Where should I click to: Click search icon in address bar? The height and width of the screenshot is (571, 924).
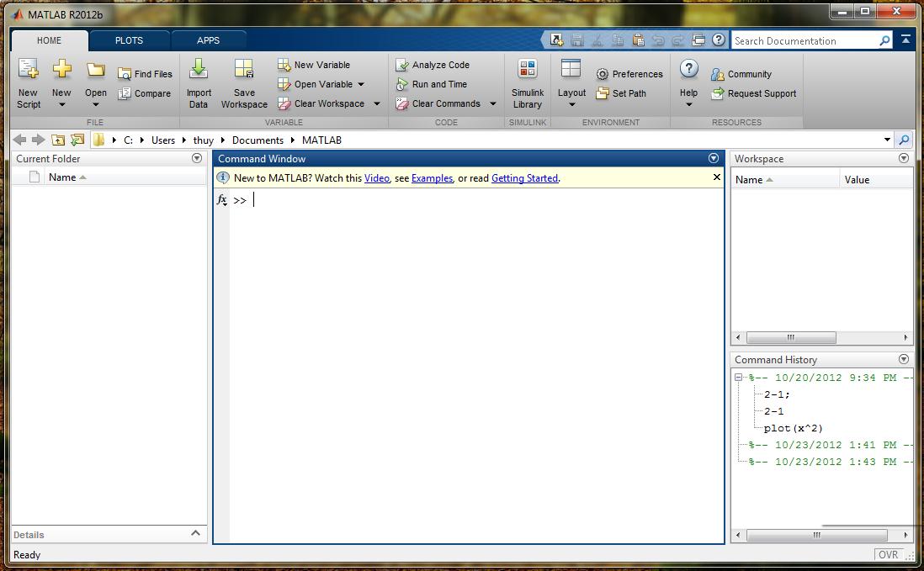pos(903,140)
